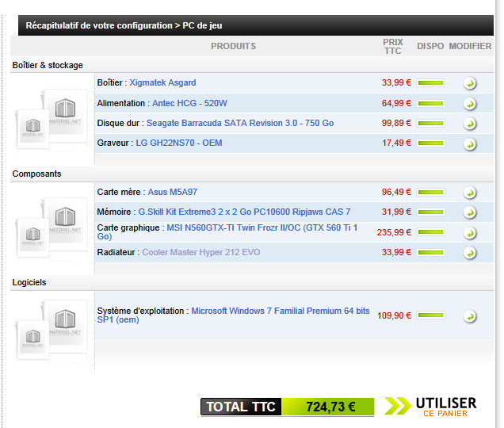504x428 pixels.
Task: Open the Cooler Master Hyper 212 EVO link
Action: point(200,252)
